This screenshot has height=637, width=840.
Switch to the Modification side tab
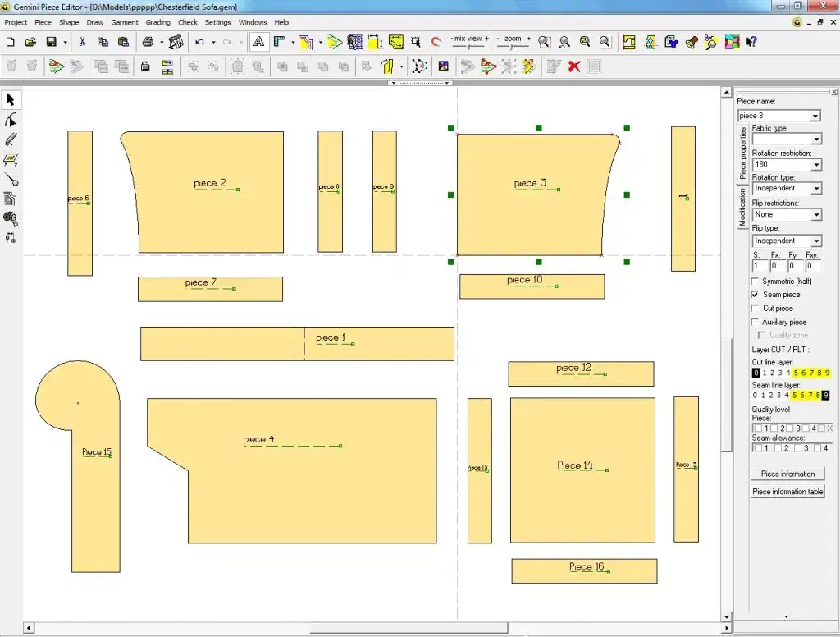[x=743, y=207]
